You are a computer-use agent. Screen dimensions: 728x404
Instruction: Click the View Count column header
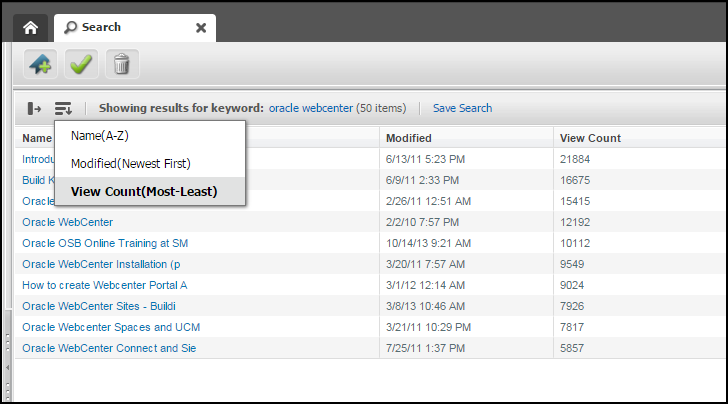590,138
